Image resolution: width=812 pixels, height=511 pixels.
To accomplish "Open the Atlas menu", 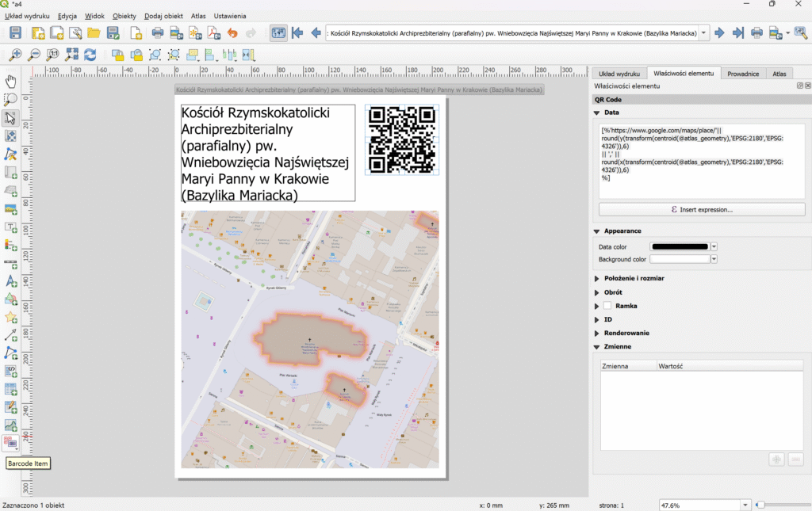I will [x=198, y=16].
